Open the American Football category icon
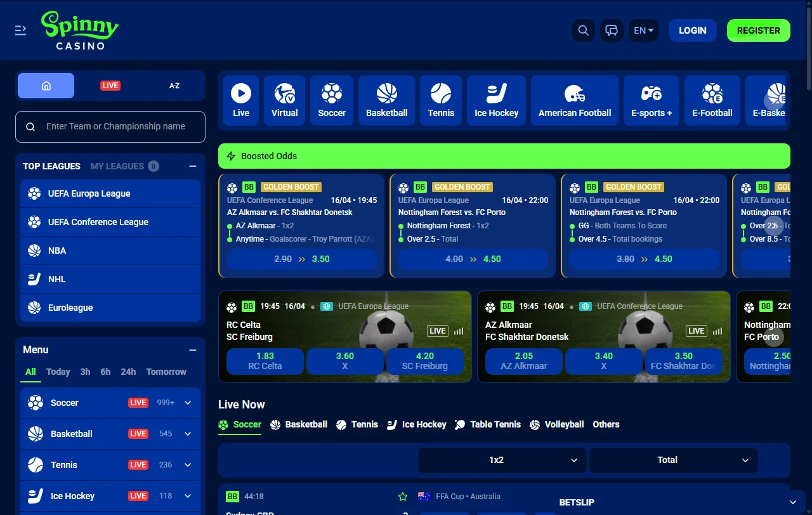This screenshot has height=515, width=812. (x=575, y=101)
